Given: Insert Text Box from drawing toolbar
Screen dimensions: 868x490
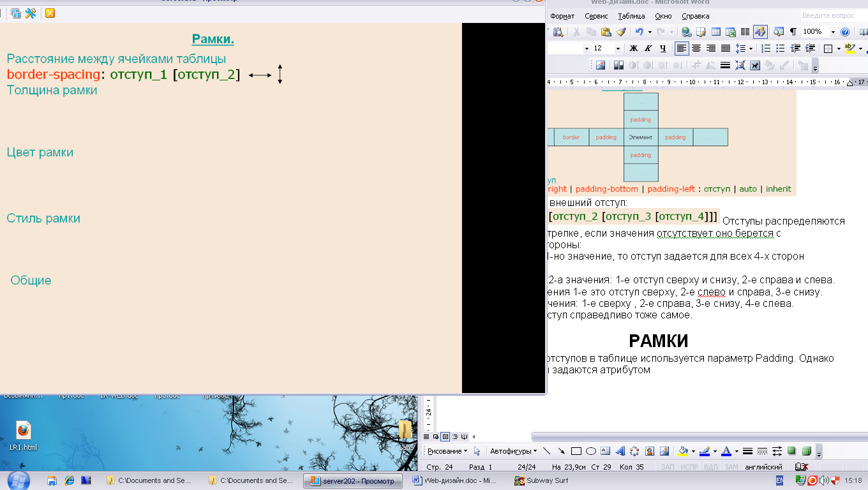Looking at the screenshot, I should pos(606,451).
